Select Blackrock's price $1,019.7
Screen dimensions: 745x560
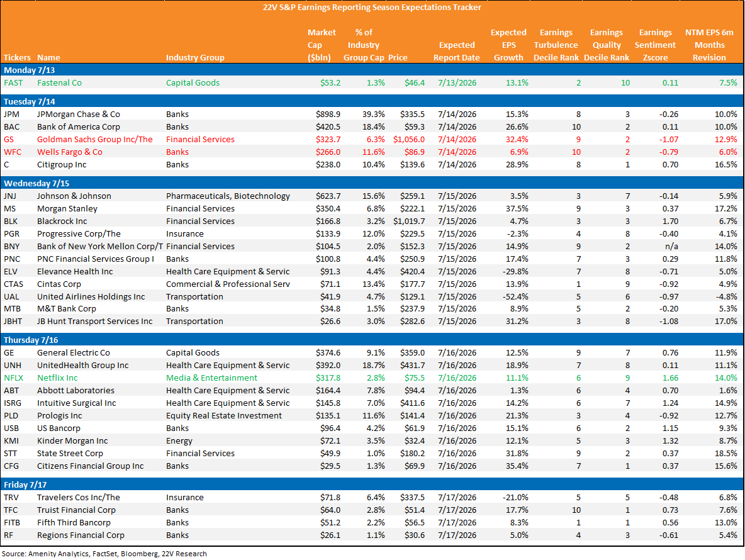(x=409, y=221)
